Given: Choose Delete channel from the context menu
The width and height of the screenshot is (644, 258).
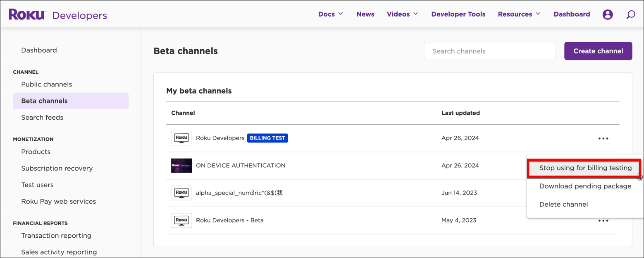Looking at the screenshot, I should point(563,204).
